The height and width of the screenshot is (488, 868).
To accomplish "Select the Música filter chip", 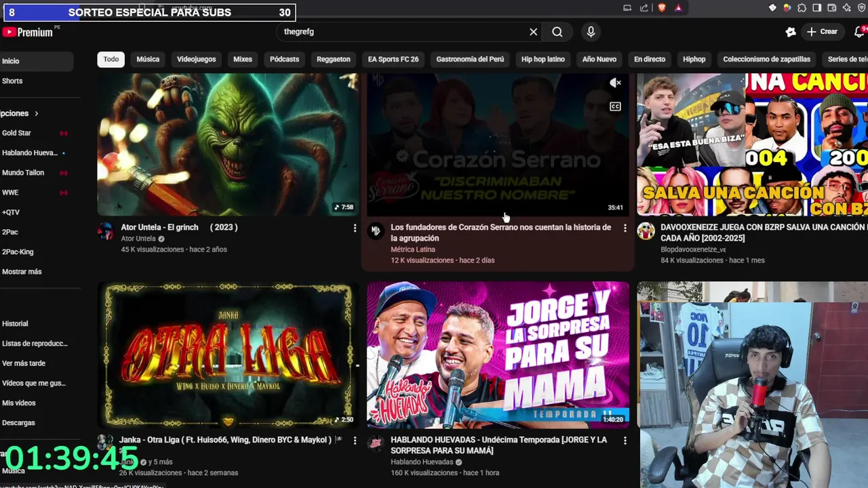I will [148, 59].
